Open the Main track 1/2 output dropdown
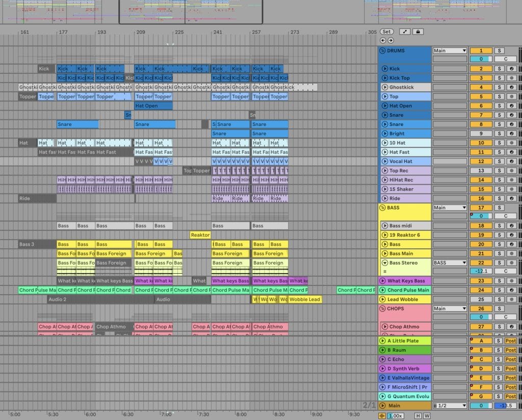This screenshot has height=420, width=522. click(x=450, y=406)
